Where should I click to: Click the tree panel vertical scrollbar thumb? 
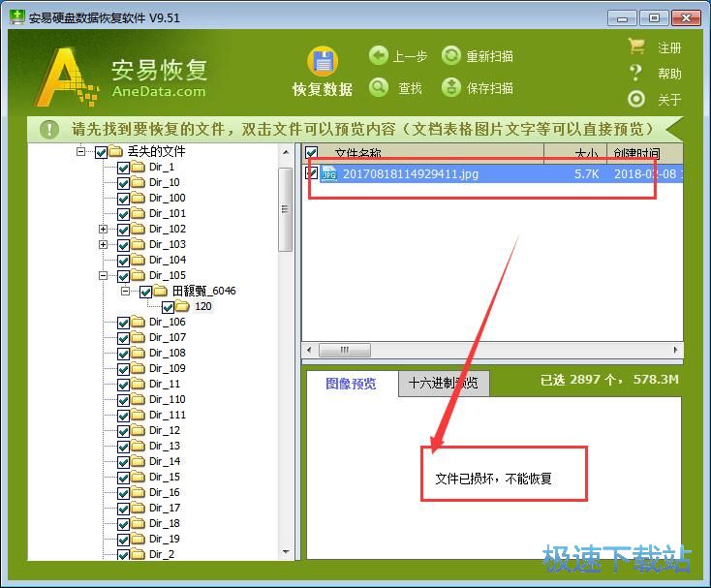(285, 209)
